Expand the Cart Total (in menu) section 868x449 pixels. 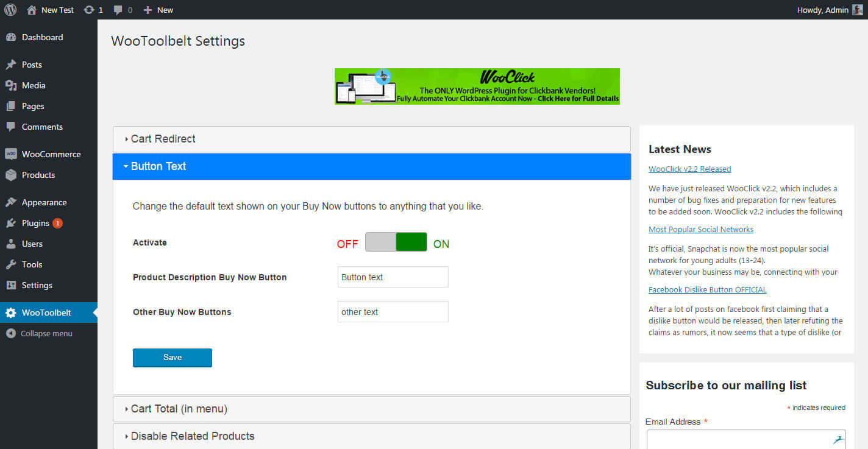pos(371,409)
